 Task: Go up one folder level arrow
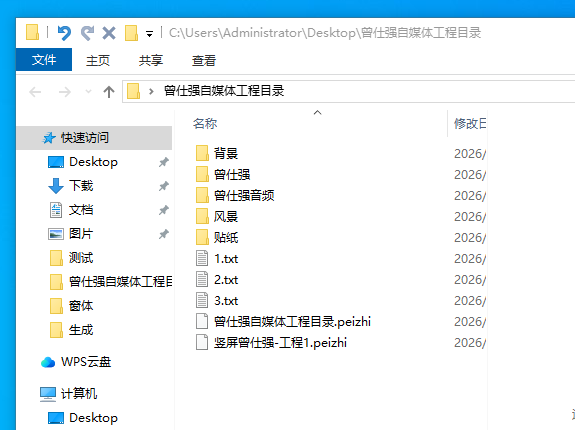click(x=109, y=91)
